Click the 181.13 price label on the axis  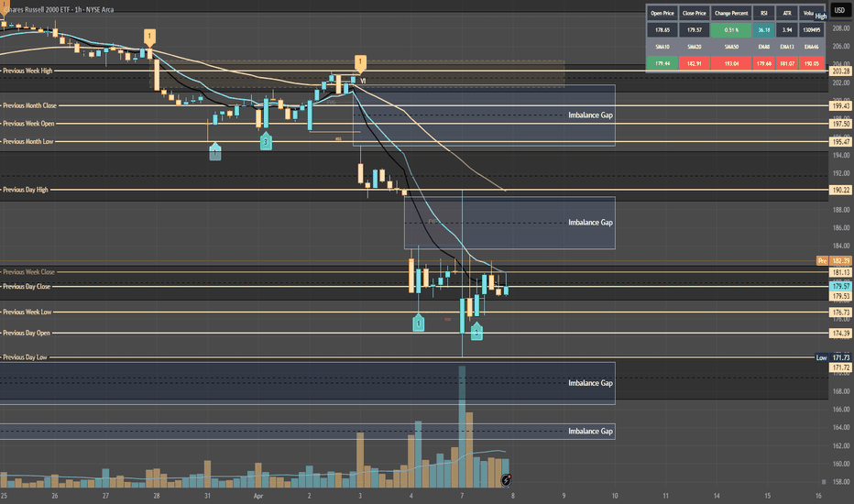pos(840,272)
